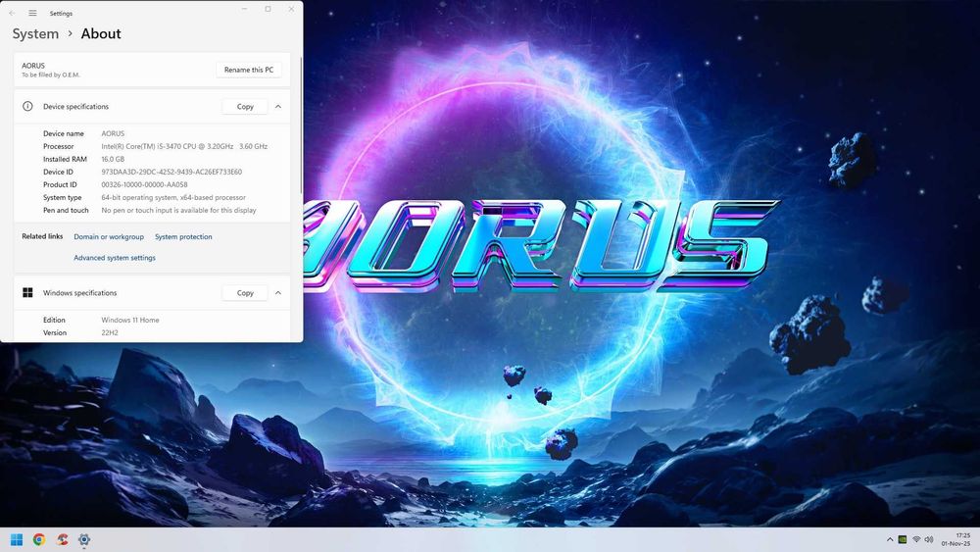Image resolution: width=980 pixels, height=552 pixels.
Task: Show hidden system tray icons
Action: coord(890,539)
